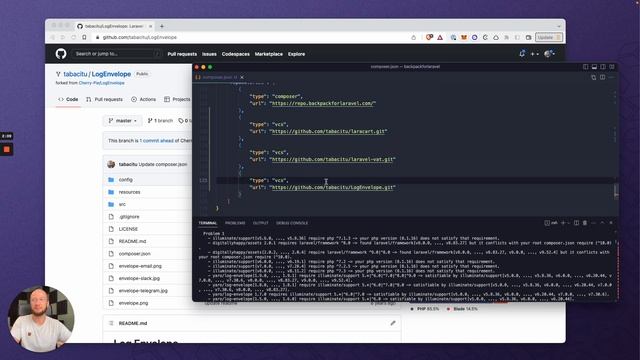
Task: Focus the GitHub 'Search or jump to' field
Action: click(x=117, y=54)
